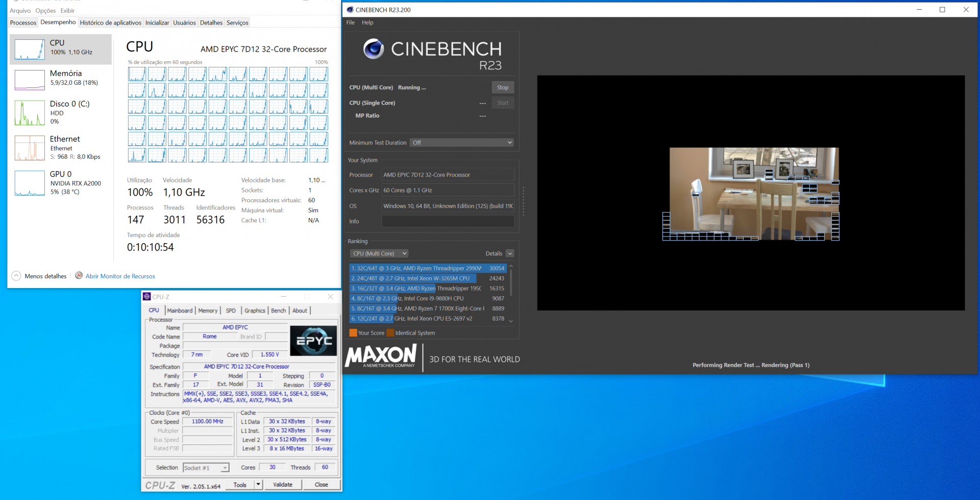Collapse view with Menos detalhes chevron icon

pos(16,276)
